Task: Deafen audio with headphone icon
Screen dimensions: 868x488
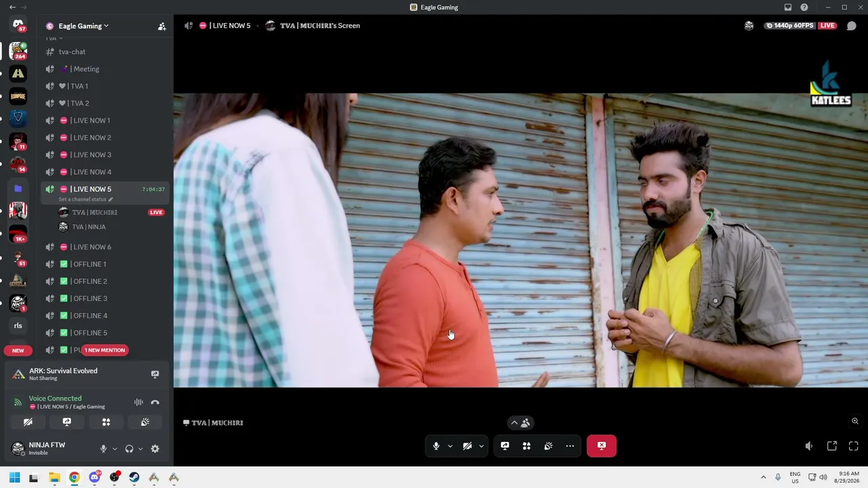Action: pyautogui.click(x=129, y=449)
